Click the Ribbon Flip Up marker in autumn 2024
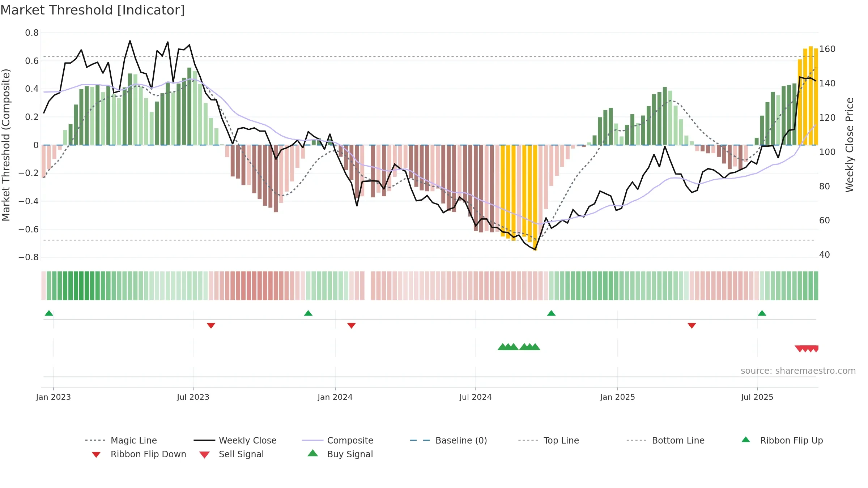This screenshot has height=488, width=868. (x=551, y=313)
